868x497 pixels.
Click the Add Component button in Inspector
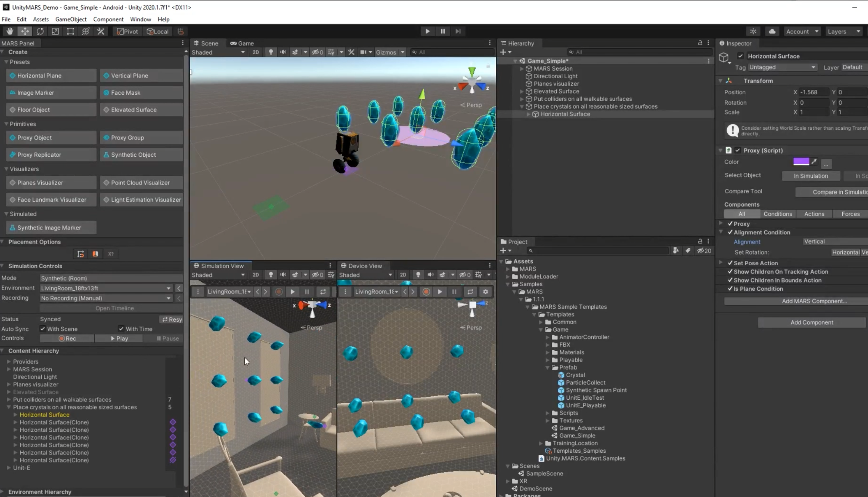812,322
